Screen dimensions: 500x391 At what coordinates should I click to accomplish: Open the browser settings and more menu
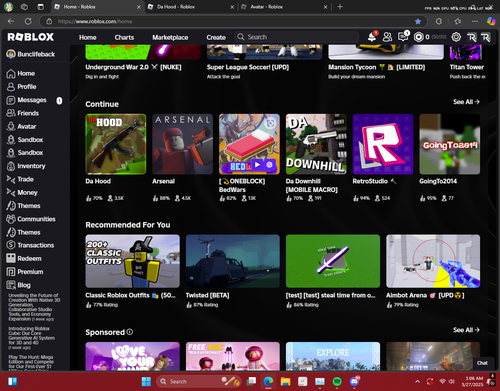pos(475,21)
